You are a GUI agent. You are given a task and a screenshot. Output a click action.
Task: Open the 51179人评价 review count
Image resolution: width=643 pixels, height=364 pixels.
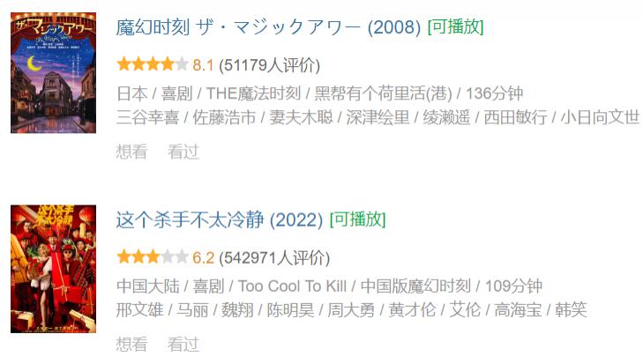(x=270, y=64)
